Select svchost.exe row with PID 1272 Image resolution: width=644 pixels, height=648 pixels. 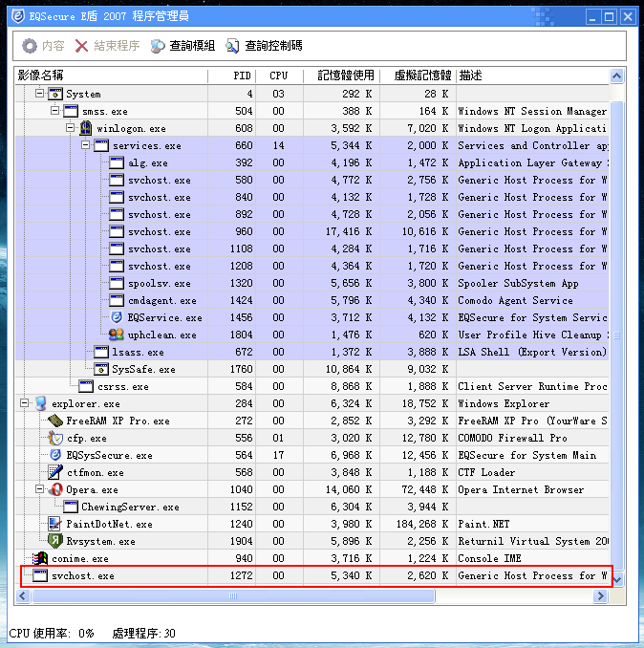[311, 575]
